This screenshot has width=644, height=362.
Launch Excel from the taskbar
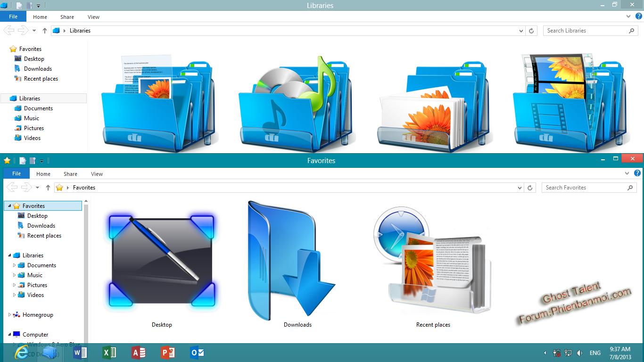(x=109, y=353)
